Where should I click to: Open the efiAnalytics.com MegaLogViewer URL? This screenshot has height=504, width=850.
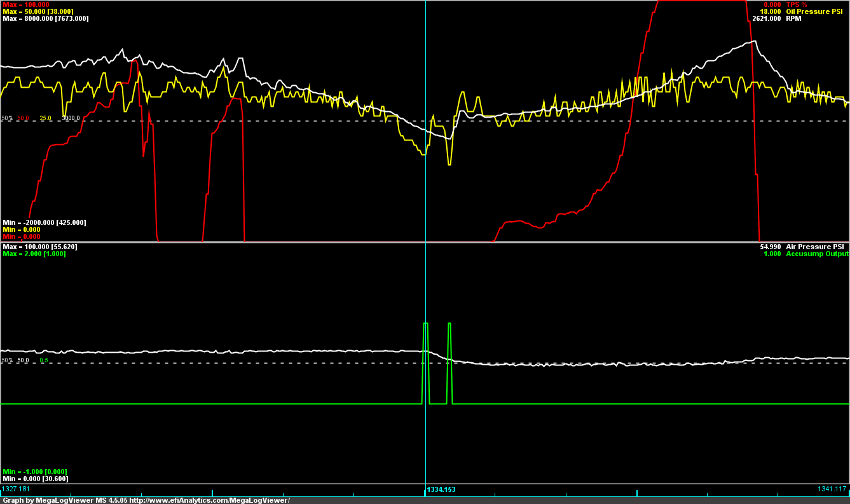pos(209,500)
